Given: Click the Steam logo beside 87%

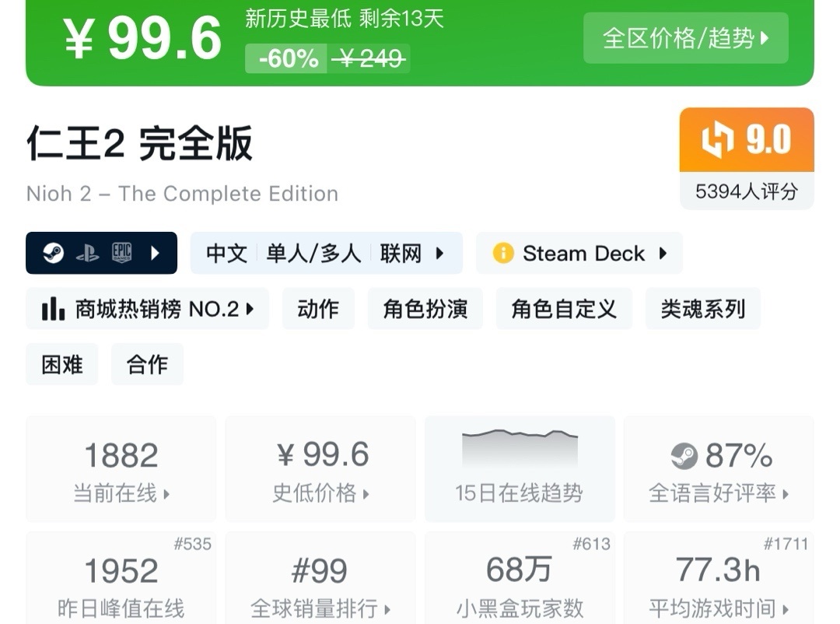Looking at the screenshot, I should 684,456.
